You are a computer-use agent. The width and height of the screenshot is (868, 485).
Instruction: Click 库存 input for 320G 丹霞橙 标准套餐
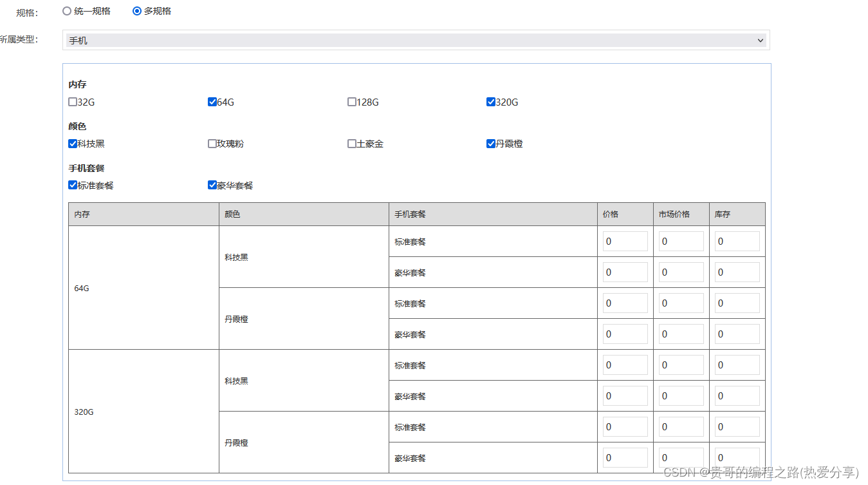[737, 427]
